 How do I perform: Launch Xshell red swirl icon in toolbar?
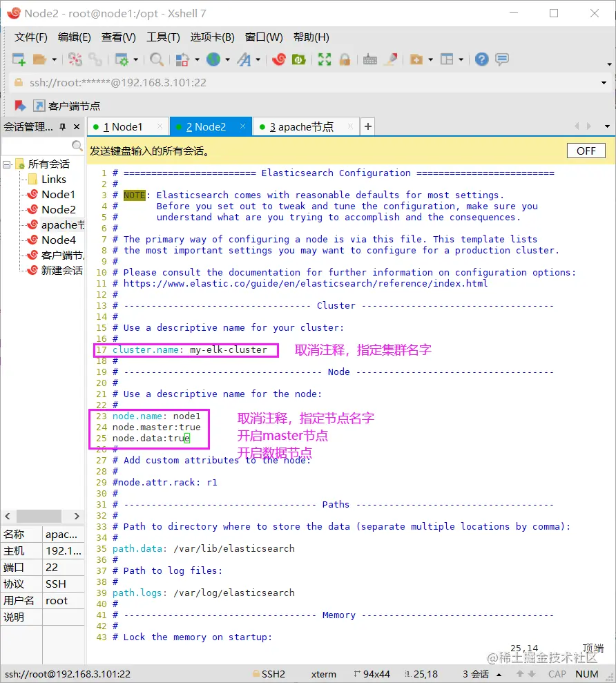coord(279,59)
